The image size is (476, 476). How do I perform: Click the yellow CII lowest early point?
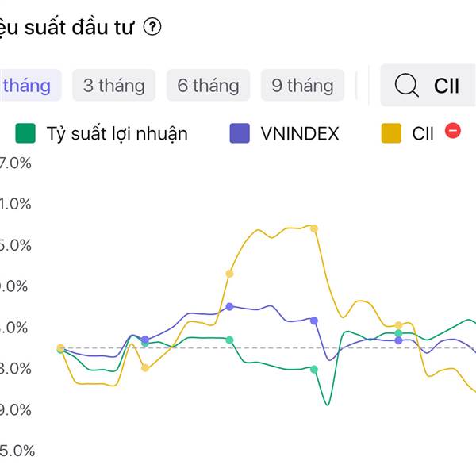(x=144, y=367)
